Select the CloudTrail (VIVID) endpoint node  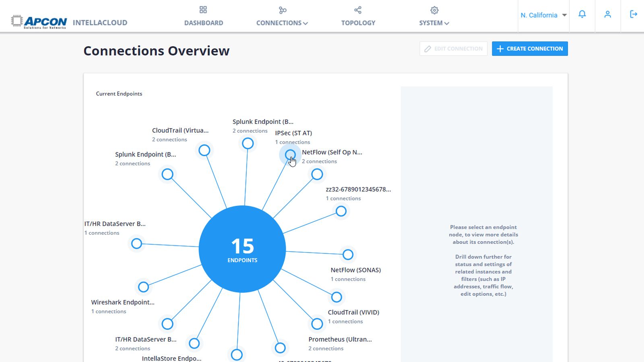[x=337, y=297]
